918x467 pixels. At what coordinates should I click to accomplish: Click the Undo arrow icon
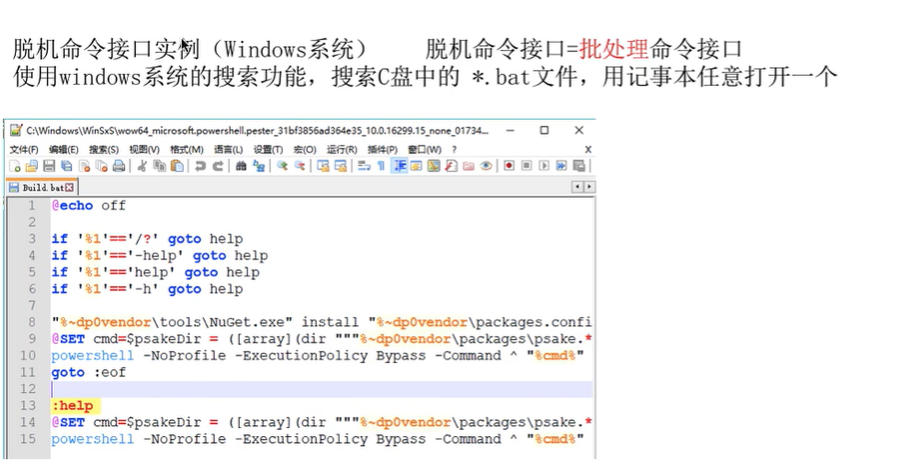(x=200, y=166)
